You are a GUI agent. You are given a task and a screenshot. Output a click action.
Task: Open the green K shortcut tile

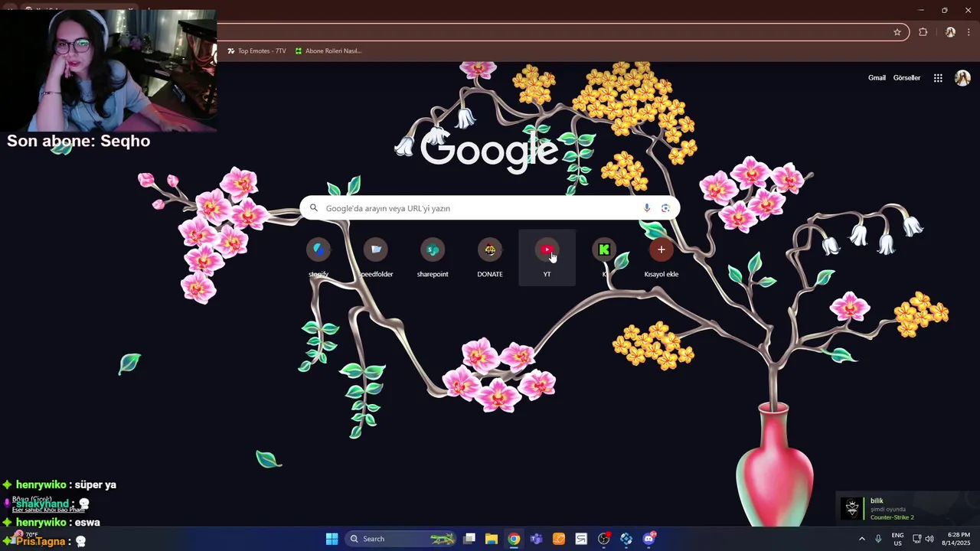pyautogui.click(x=604, y=257)
